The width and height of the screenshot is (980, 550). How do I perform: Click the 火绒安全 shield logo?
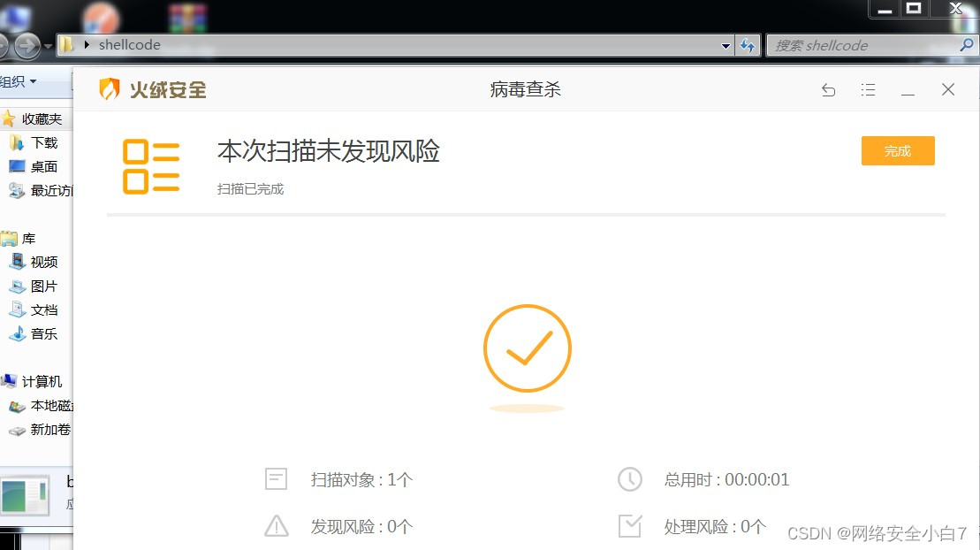pos(110,88)
